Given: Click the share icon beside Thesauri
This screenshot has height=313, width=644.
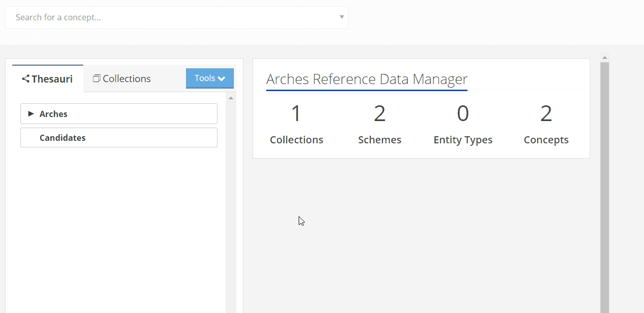Looking at the screenshot, I should (25, 79).
